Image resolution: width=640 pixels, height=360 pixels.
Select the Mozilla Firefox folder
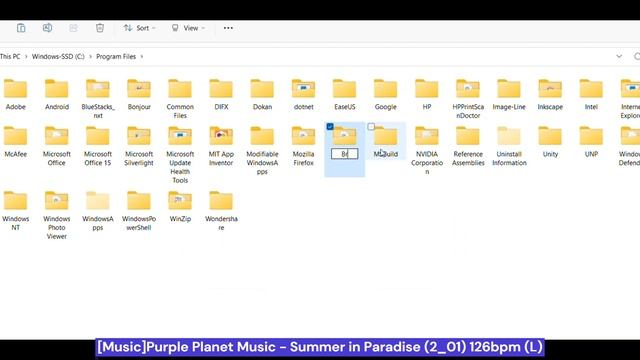(x=303, y=146)
